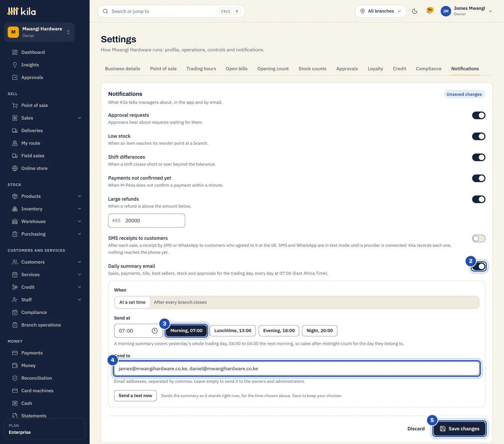Click the large refunds KES amount field
The height and width of the screenshot is (444, 504).
coord(147,221)
